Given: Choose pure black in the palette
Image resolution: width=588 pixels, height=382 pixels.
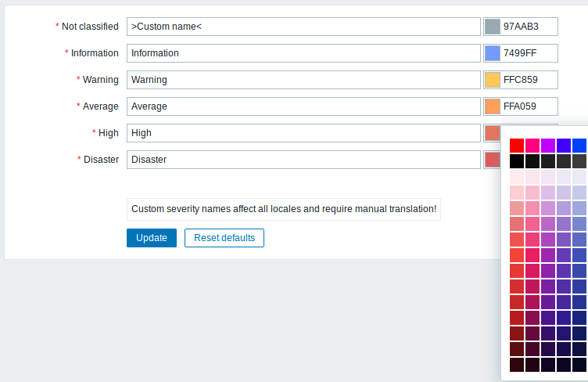Looking at the screenshot, I should tap(517, 161).
